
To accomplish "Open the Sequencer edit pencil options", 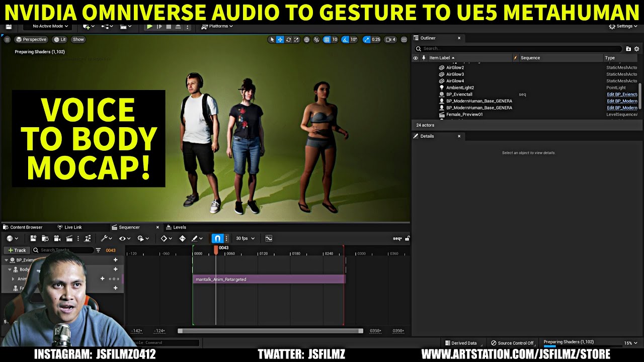I will [197, 238].
